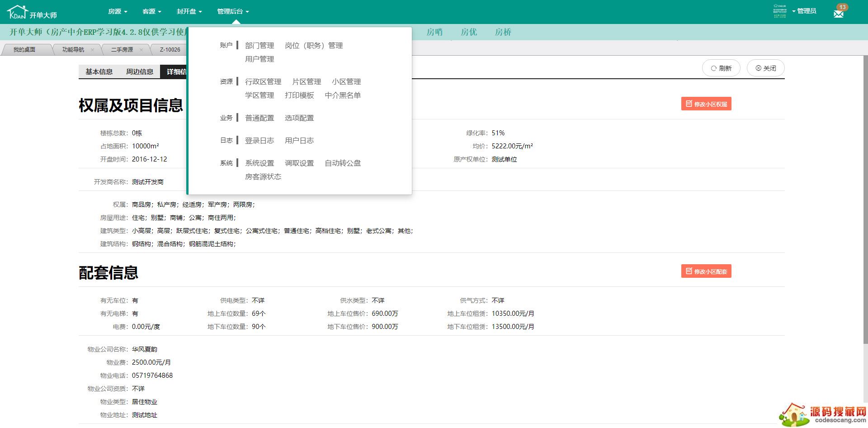This screenshot has width=868, height=428.
Task: Switch to the 我的桌面 tab
Action: (24, 50)
